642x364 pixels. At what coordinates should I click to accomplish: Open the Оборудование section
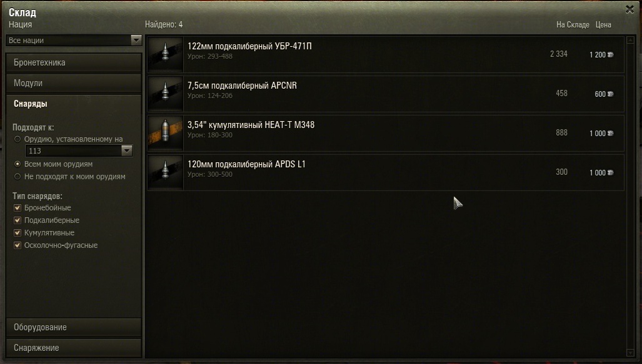[74, 327]
